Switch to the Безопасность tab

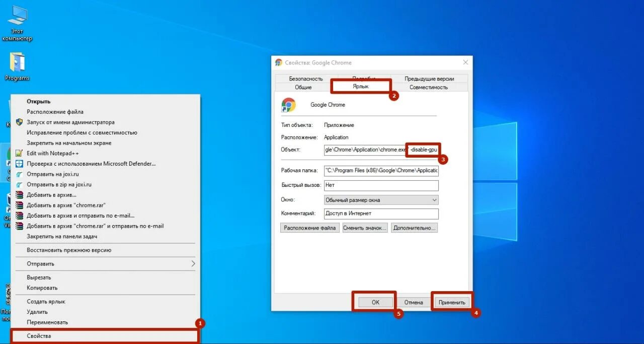306,79
